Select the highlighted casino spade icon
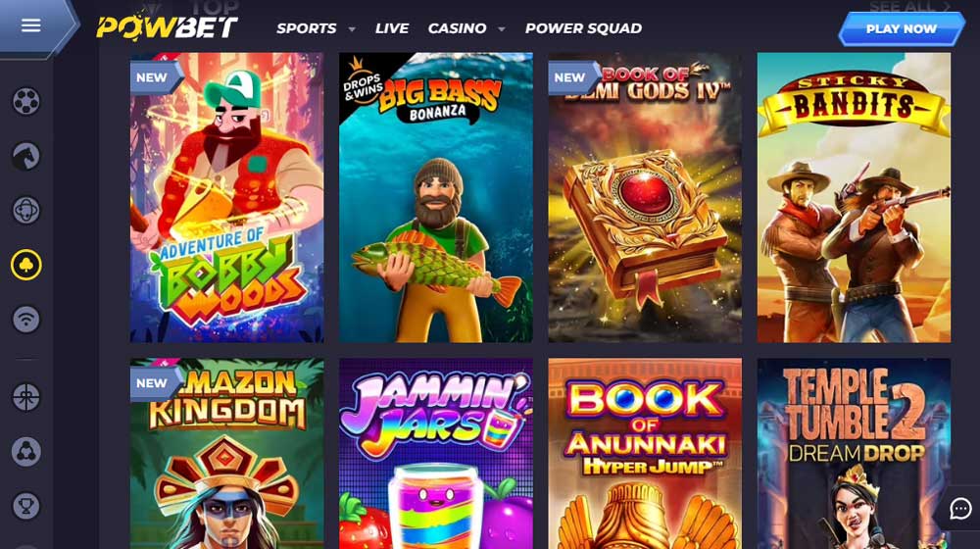Screen dimensions: 980x549 pyautogui.click(x=26, y=265)
